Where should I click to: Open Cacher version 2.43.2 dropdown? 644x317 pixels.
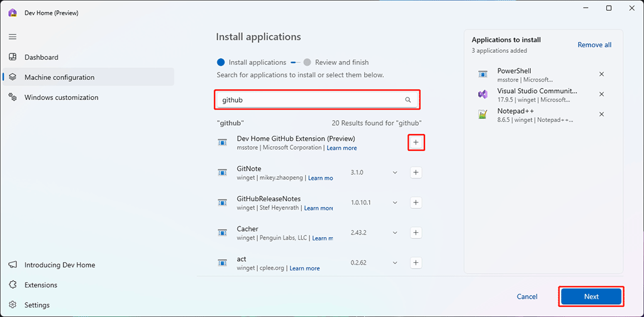pyautogui.click(x=395, y=233)
